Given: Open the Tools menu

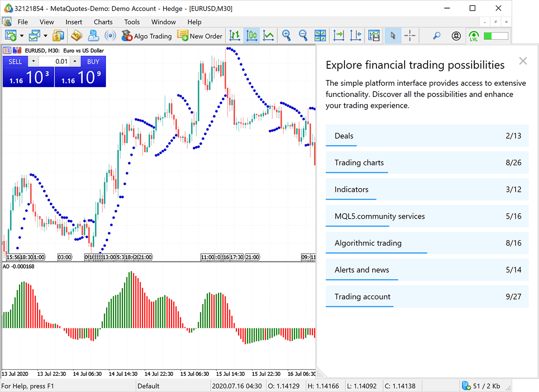Looking at the screenshot, I should [x=132, y=22].
